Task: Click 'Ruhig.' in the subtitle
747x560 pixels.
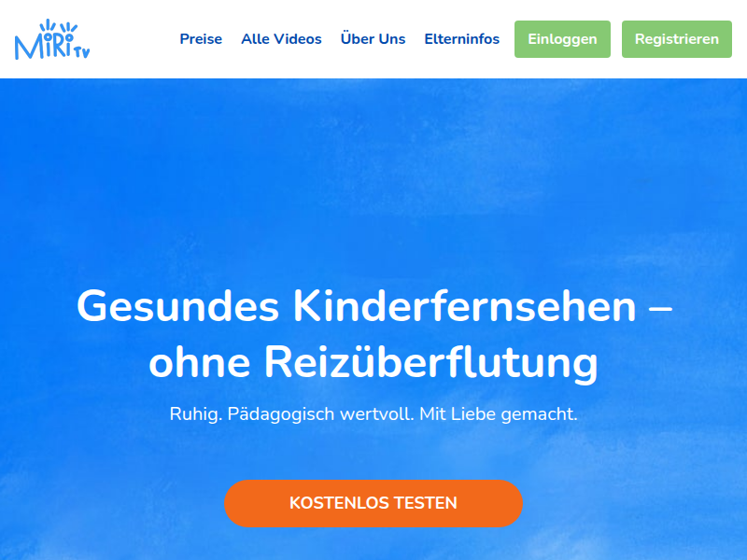Action: point(196,413)
